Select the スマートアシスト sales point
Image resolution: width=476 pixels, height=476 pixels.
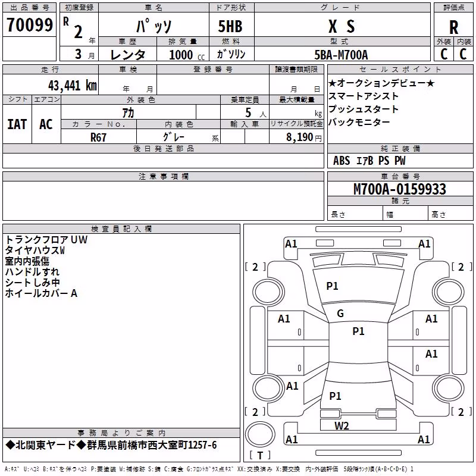click(364, 96)
